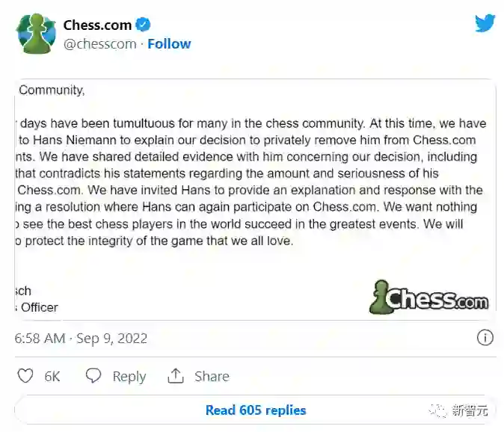Click the share arrow icon

[176, 376]
